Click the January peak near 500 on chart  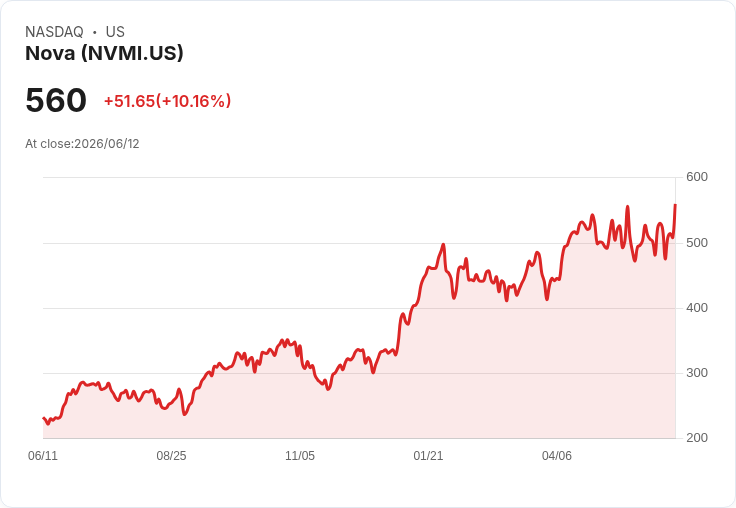tap(443, 245)
